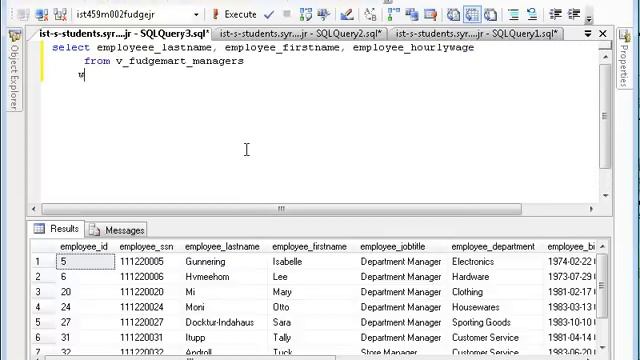The image size is (640, 360).
Task: Select row header number 1
Action: tap(44, 262)
